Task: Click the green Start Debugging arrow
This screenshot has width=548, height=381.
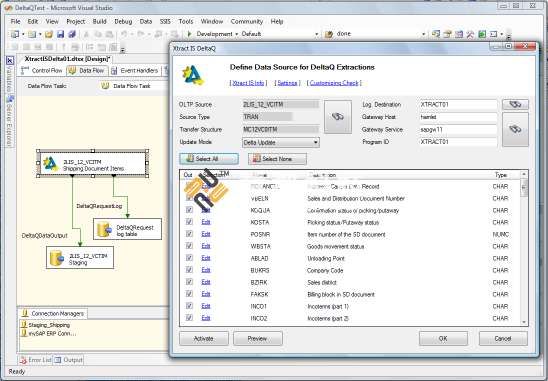Action: [189, 34]
